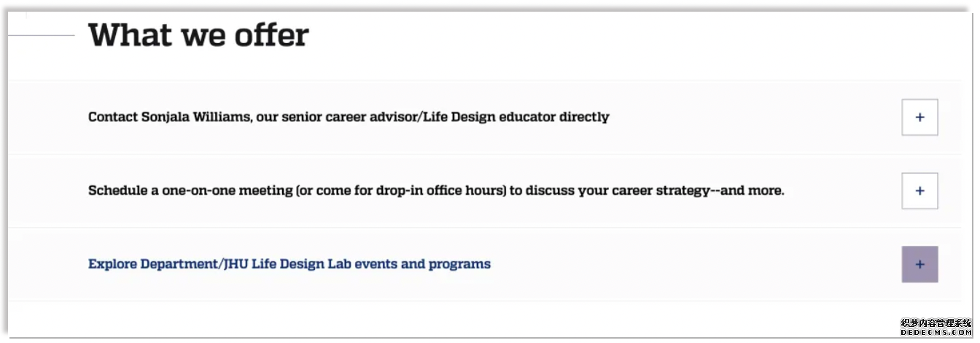Open the 'Explore Department/JHU Life Design Lab events' link

(289, 263)
